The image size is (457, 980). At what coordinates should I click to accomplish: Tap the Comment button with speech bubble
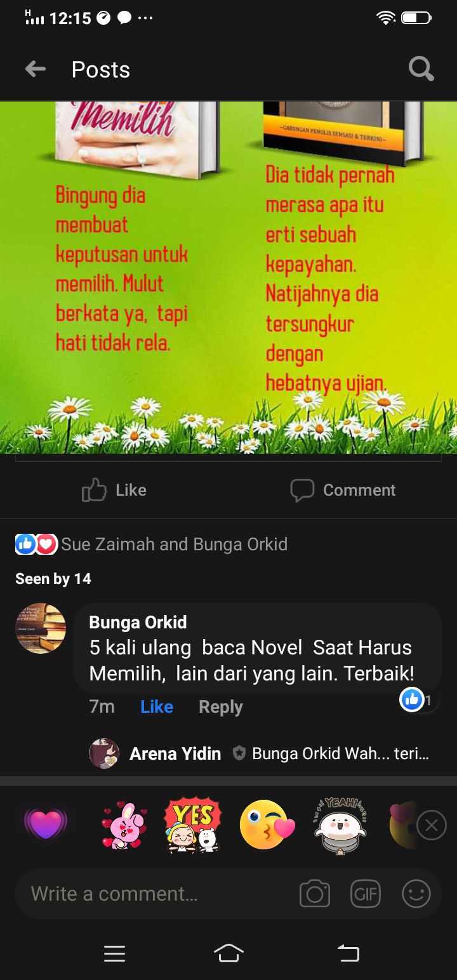[343, 490]
